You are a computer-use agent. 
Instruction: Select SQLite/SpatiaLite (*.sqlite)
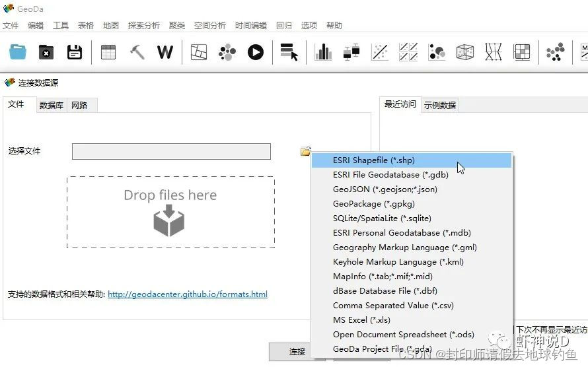(412, 218)
